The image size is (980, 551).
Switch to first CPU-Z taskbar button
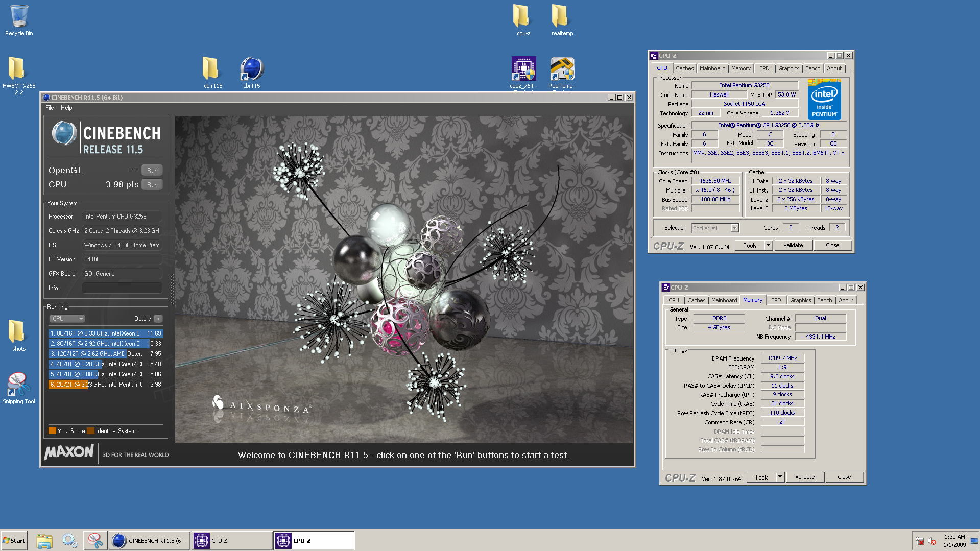click(x=232, y=541)
